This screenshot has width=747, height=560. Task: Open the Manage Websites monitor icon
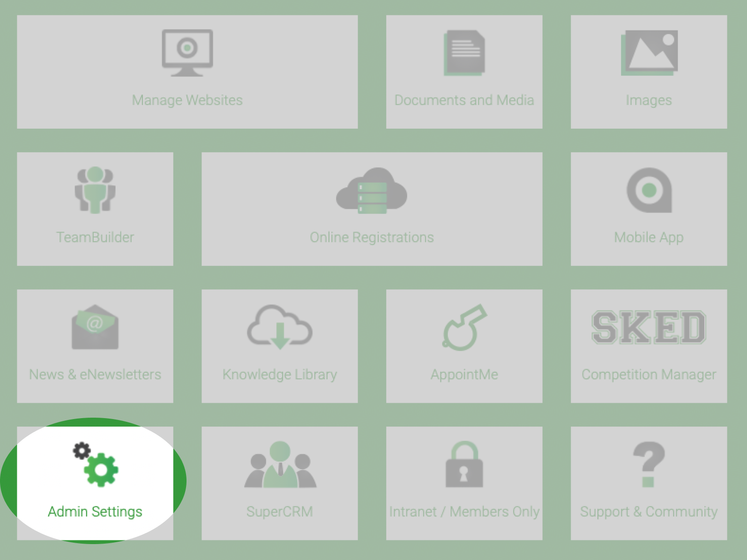click(x=187, y=53)
